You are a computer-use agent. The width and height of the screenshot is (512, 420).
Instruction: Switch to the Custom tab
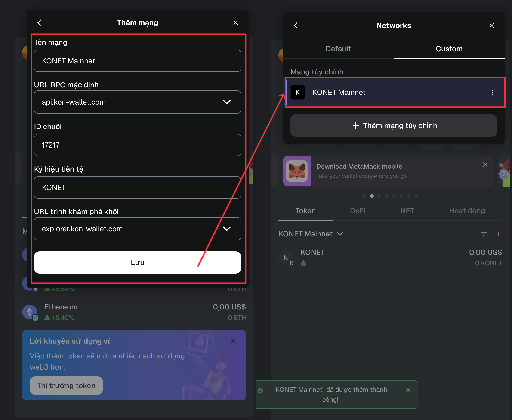click(x=449, y=49)
